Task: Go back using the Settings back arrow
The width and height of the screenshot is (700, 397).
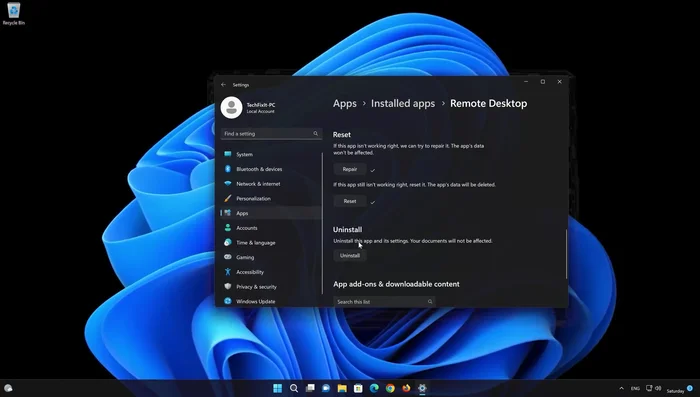Action: pyautogui.click(x=223, y=84)
